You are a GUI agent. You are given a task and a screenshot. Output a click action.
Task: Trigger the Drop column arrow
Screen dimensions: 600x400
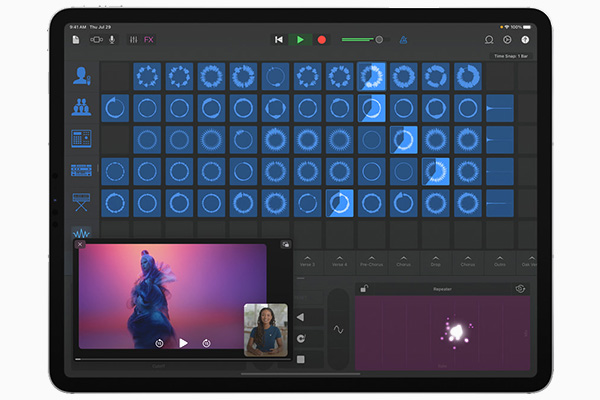tap(435, 256)
